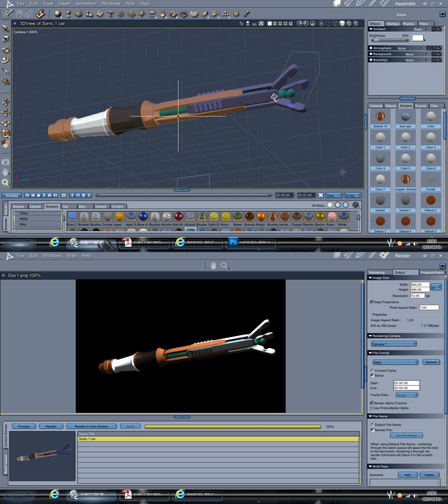Open the Windows menu in Render window
Image resolution: width=448 pixels, height=504 pixels.
coord(52,256)
